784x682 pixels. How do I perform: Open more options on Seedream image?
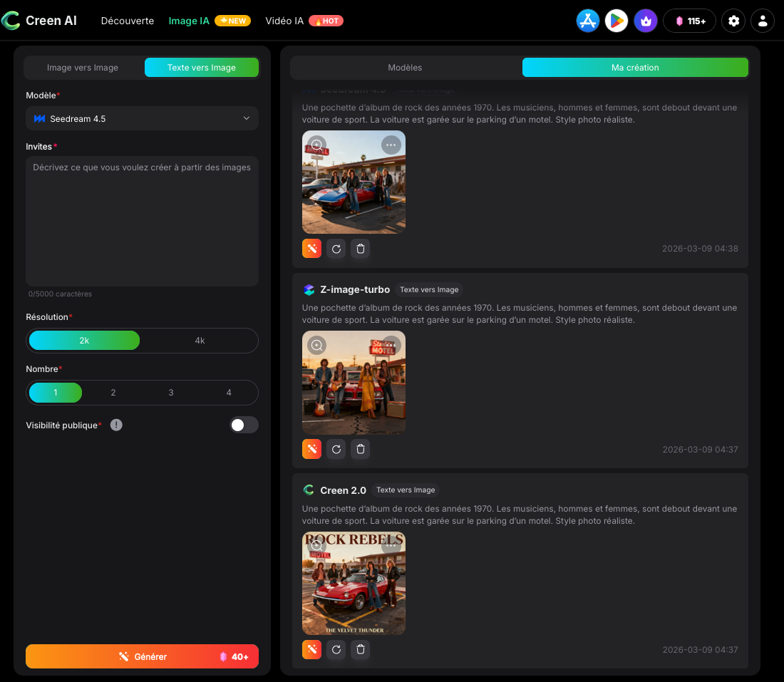(391, 145)
